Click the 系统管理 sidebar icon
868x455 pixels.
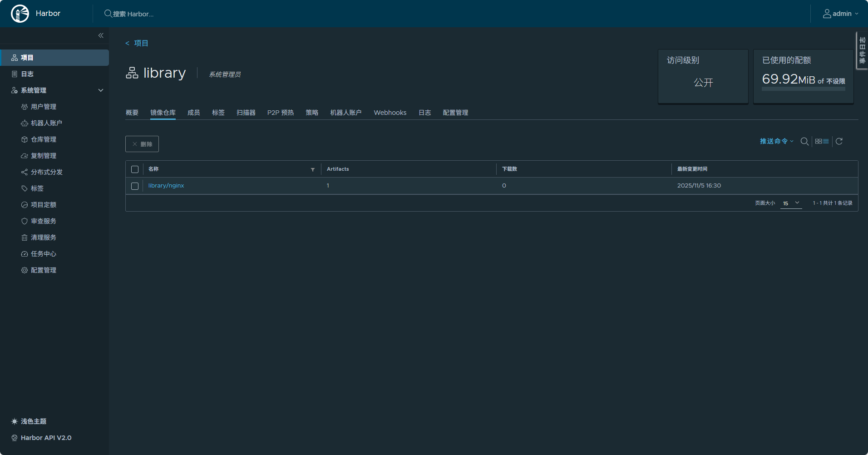pyautogui.click(x=15, y=90)
